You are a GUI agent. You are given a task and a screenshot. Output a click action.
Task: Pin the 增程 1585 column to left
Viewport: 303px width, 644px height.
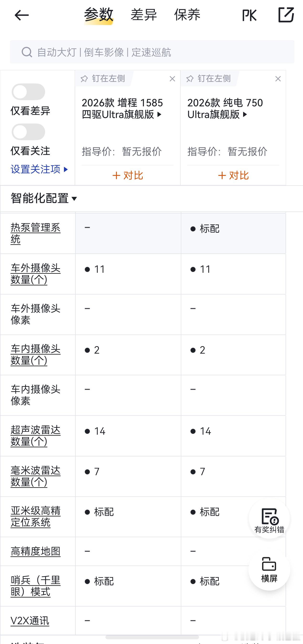[103, 78]
